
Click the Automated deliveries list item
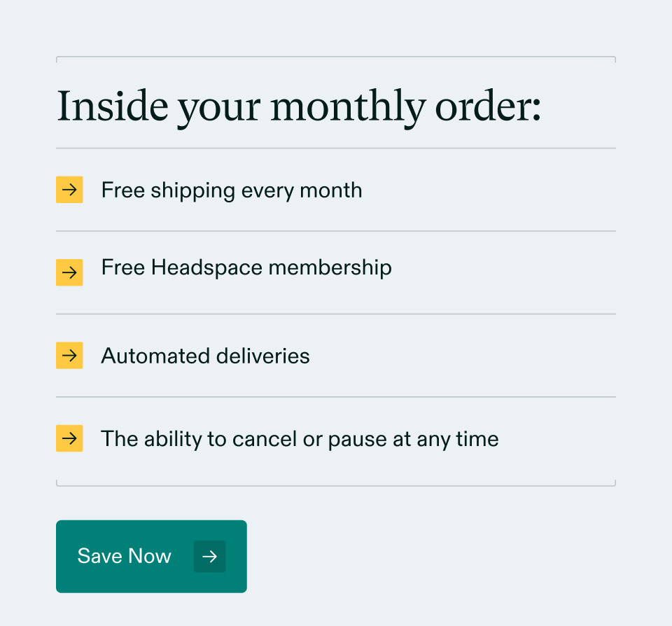pos(205,355)
